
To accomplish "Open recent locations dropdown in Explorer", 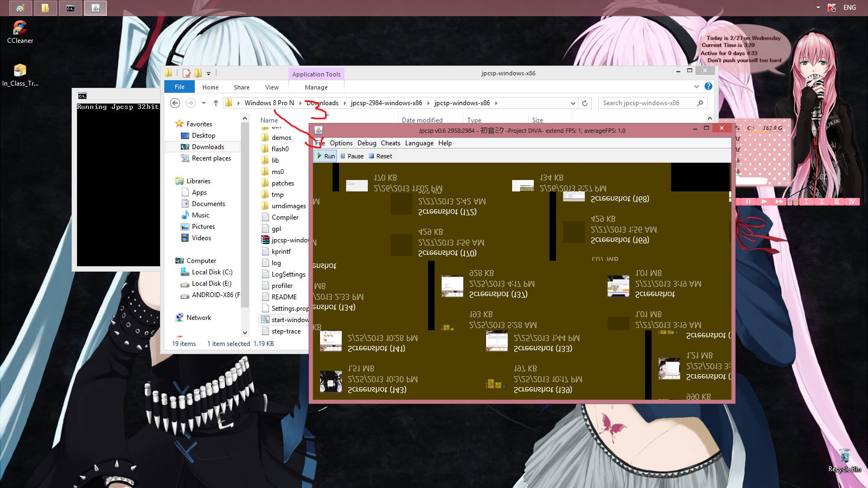I will coord(203,103).
